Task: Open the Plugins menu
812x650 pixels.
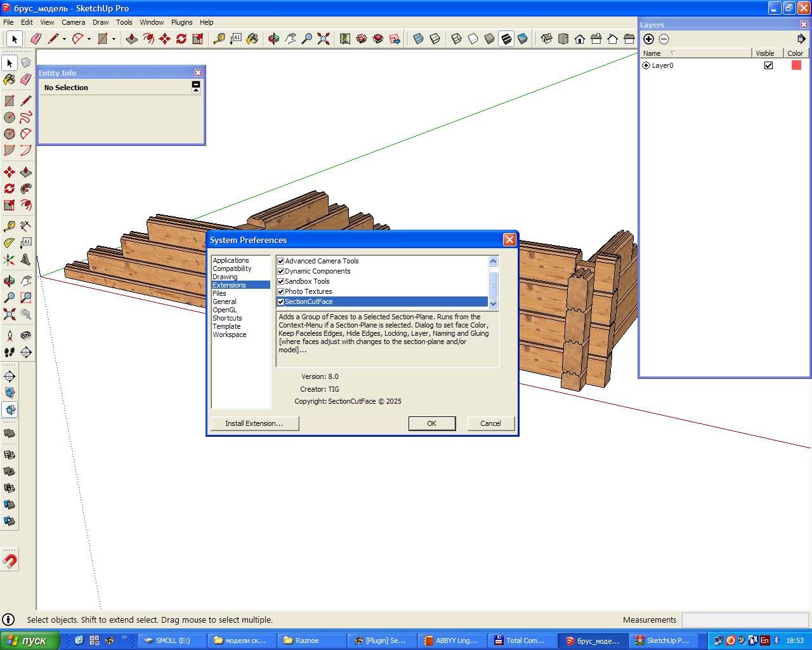Action: tap(181, 22)
